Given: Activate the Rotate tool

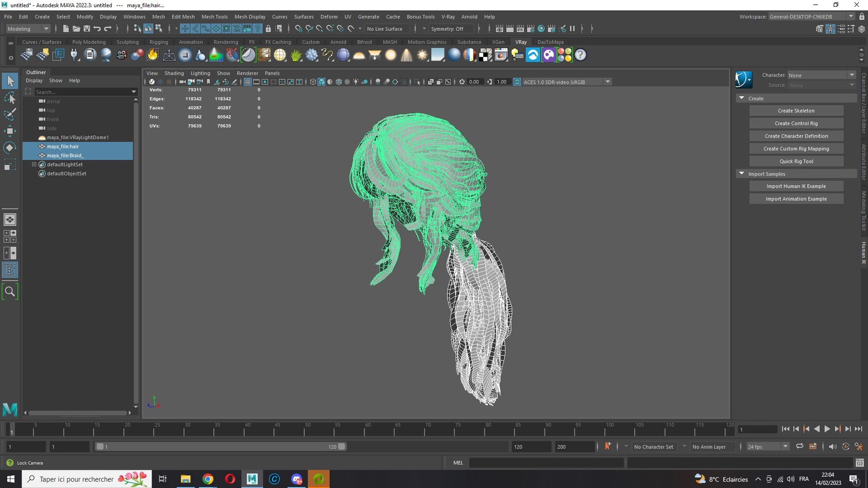Looking at the screenshot, I should (x=10, y=147).
